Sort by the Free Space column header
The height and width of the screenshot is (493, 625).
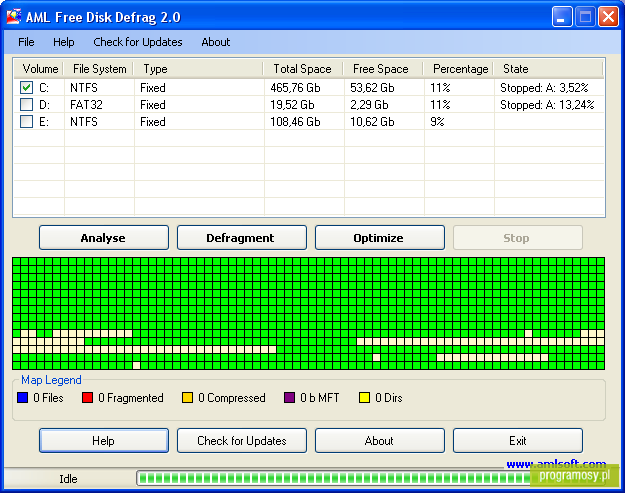[384, 69]
